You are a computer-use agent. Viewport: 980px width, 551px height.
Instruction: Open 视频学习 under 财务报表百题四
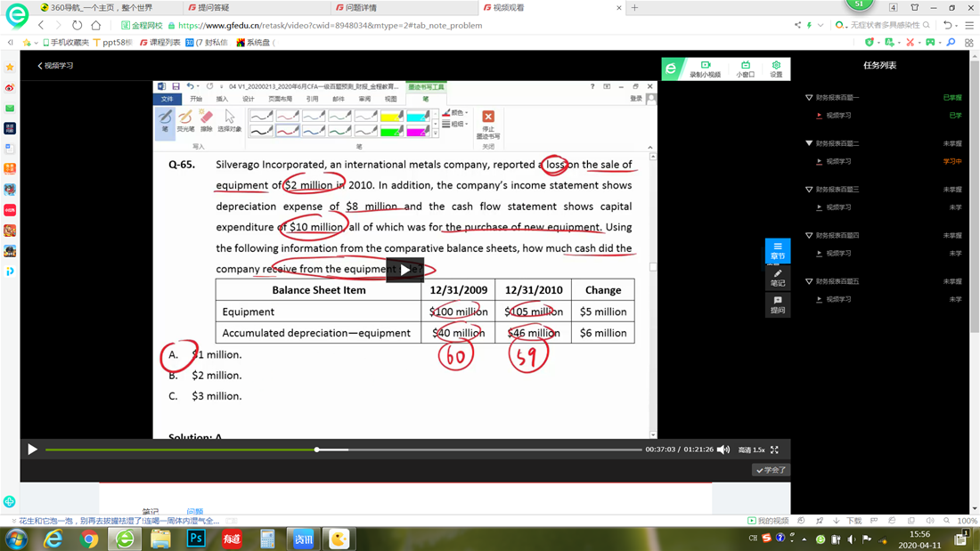pyautogui.click(x=838, y=254)
